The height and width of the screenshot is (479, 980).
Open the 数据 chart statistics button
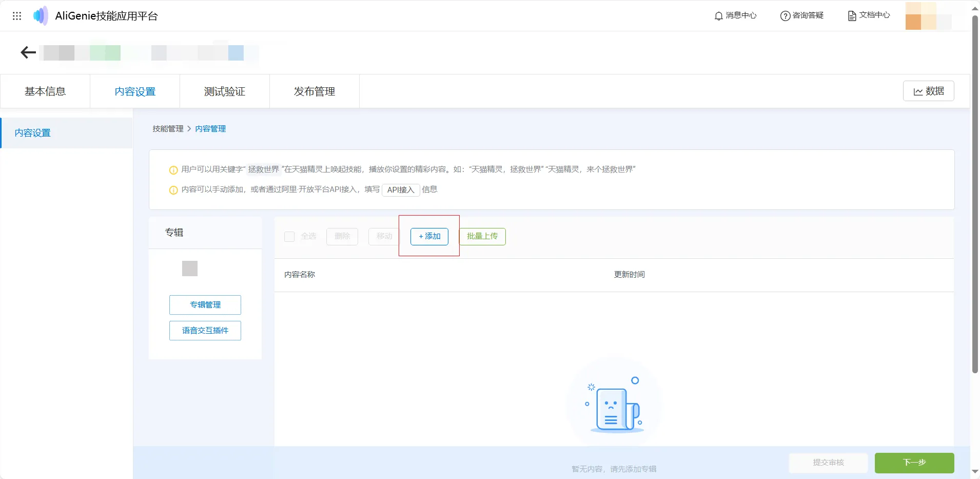928,91
